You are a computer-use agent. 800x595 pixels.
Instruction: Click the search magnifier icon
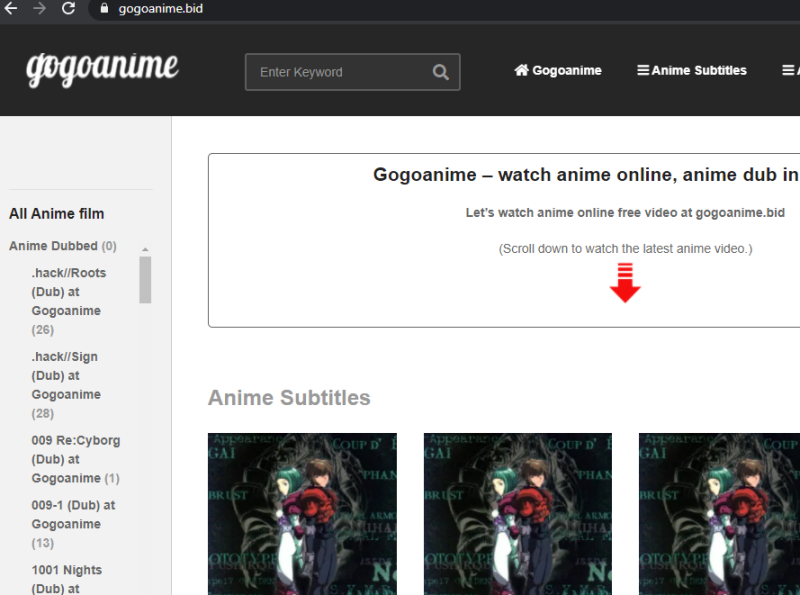440,72
